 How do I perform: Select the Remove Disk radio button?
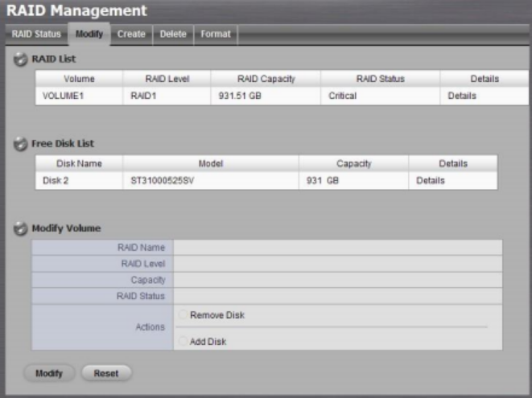[x=183, y=315]
